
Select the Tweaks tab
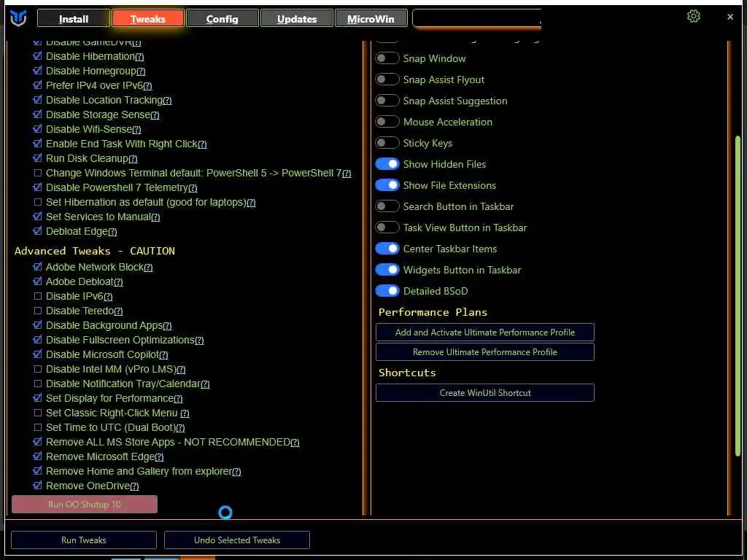(147, 18)
